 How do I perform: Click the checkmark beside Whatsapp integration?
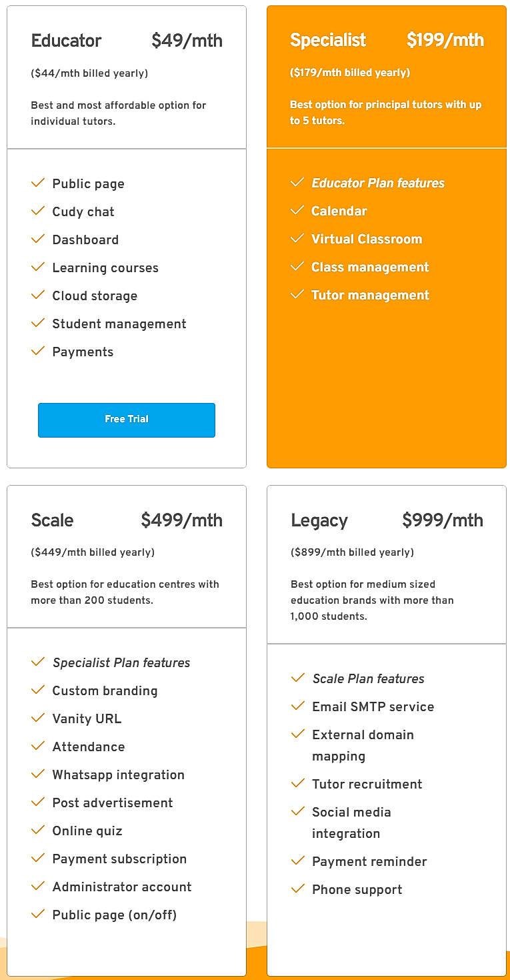[38, 774]
